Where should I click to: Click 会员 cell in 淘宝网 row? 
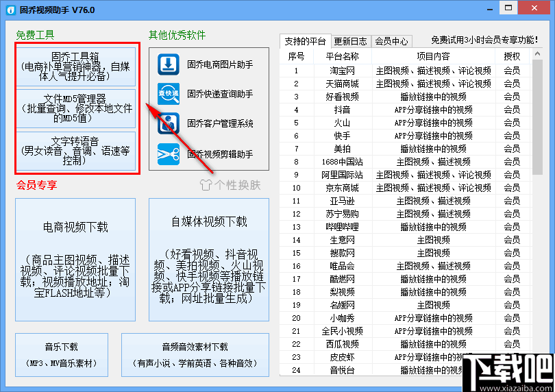[x=512, y=71]
